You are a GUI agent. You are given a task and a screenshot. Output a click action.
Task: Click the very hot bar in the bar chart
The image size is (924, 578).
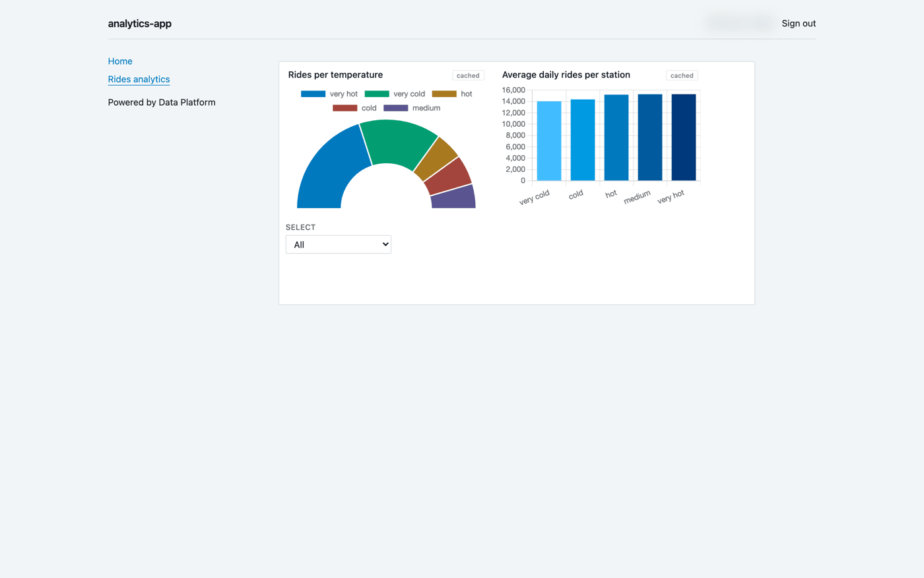(684, 137)
